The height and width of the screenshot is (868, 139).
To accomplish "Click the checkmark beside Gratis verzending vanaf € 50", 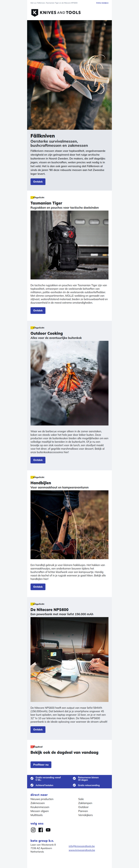I will (32, 778).
